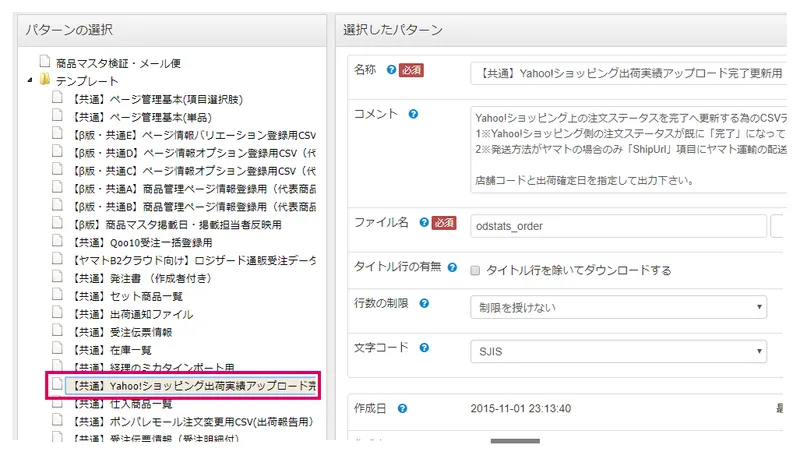This screenshot has width=800, height=456.
Task: Click the 作成日 value 2015-11-01 23:13:40
Action: (x=520, y=409)
